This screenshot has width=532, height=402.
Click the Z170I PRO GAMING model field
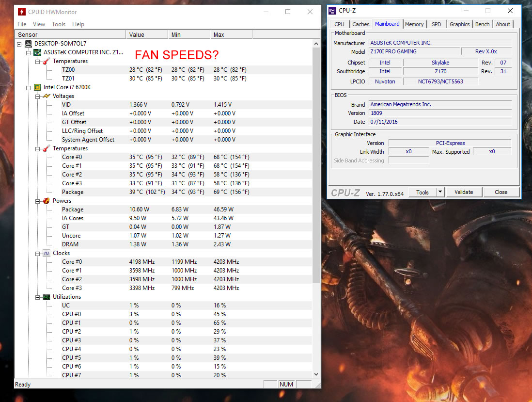pyautogui.click(x=414, y=51)
